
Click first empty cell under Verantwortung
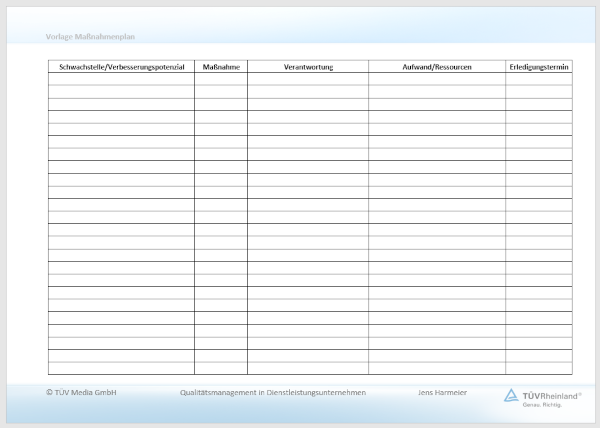(308, 79)
